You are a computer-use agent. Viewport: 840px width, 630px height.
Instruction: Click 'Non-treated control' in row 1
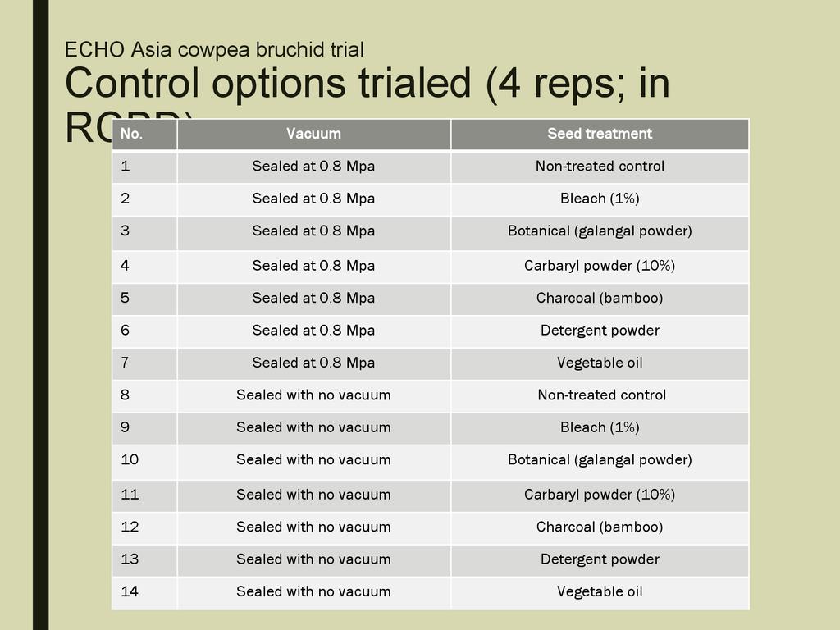[600, 167]
